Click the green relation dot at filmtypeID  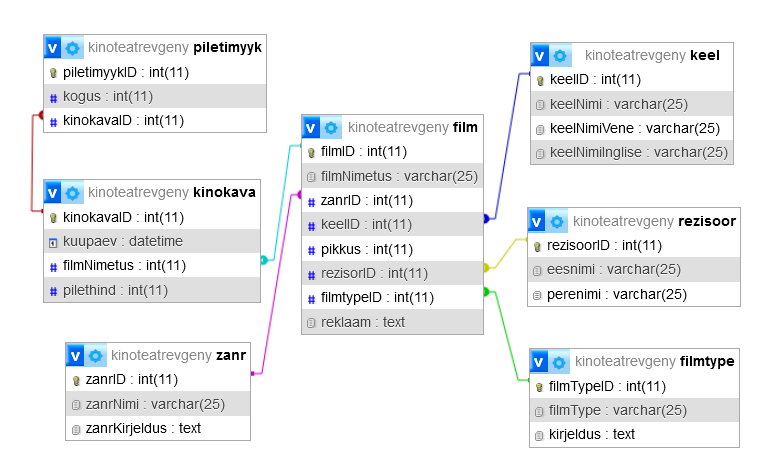[x=487, y=292]
